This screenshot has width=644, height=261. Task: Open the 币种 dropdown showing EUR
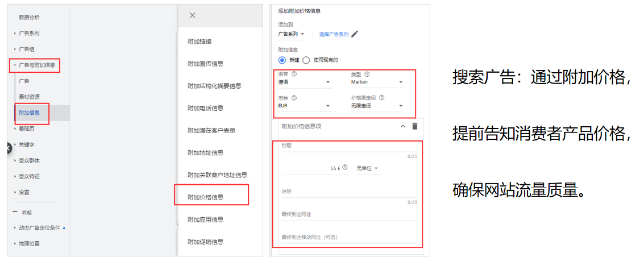click(304, 106)
